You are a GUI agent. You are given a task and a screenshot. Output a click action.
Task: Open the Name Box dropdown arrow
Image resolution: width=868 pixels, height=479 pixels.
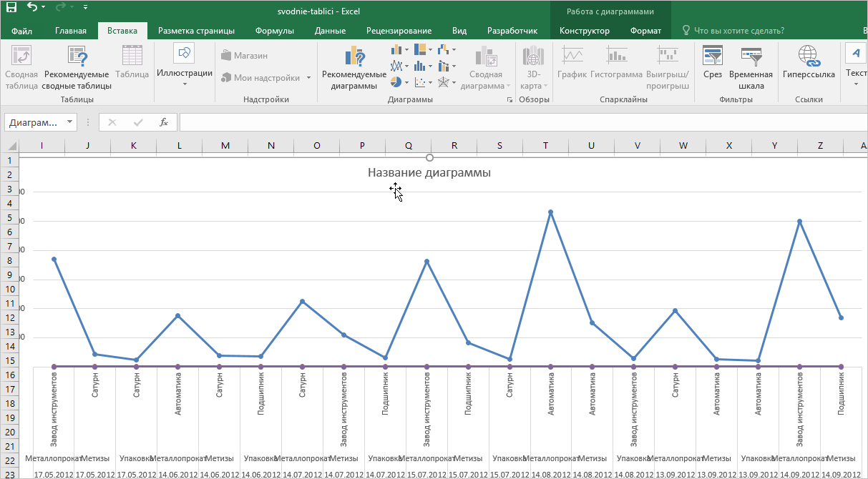(69, 122)
